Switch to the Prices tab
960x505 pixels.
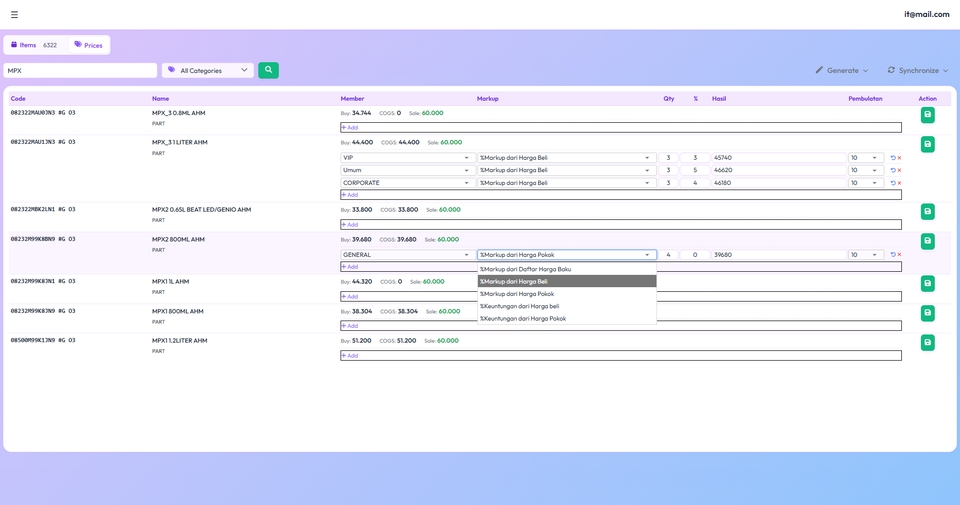[88, 45]
